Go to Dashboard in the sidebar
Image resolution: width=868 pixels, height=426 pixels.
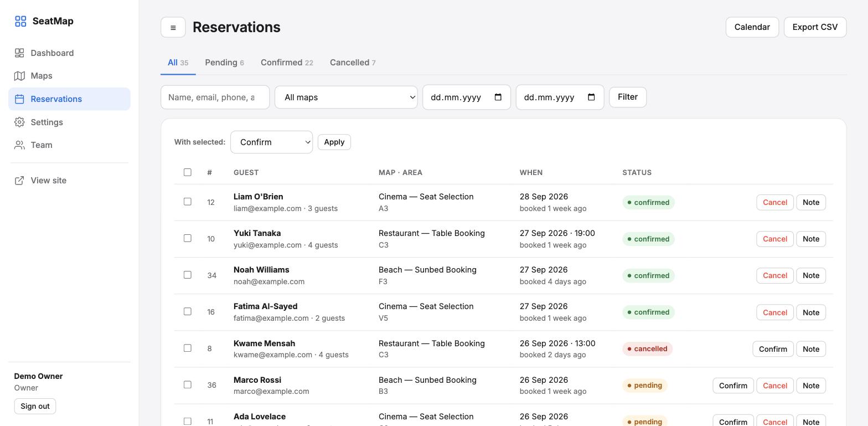click(x=69, y=53)
